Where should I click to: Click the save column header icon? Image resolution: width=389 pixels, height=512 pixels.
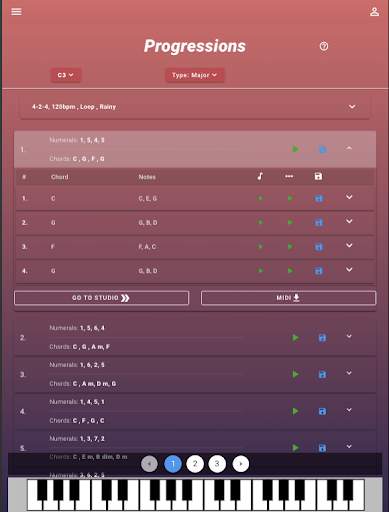[318, 176]
